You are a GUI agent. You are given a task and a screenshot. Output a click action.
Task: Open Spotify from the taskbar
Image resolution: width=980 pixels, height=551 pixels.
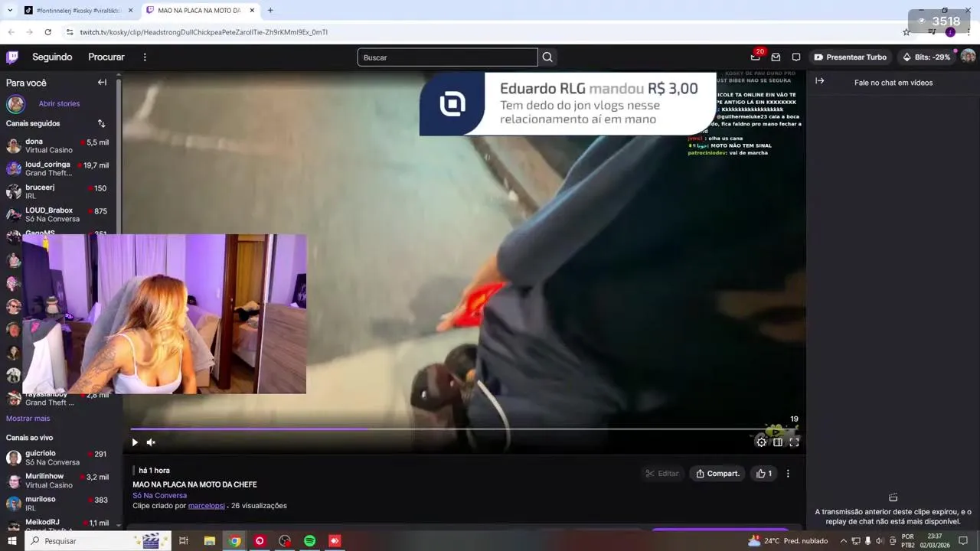(309, 541)
